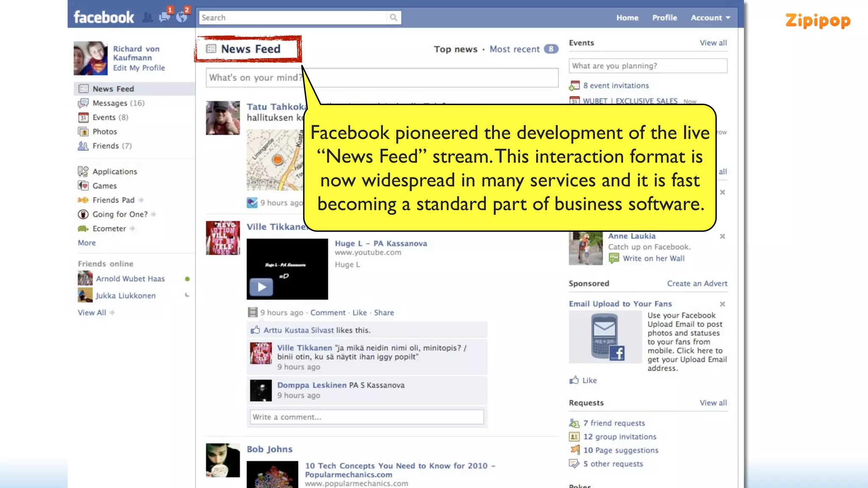
Task: Open notifications globe icon with badge 2
Action: coord(181,17)
